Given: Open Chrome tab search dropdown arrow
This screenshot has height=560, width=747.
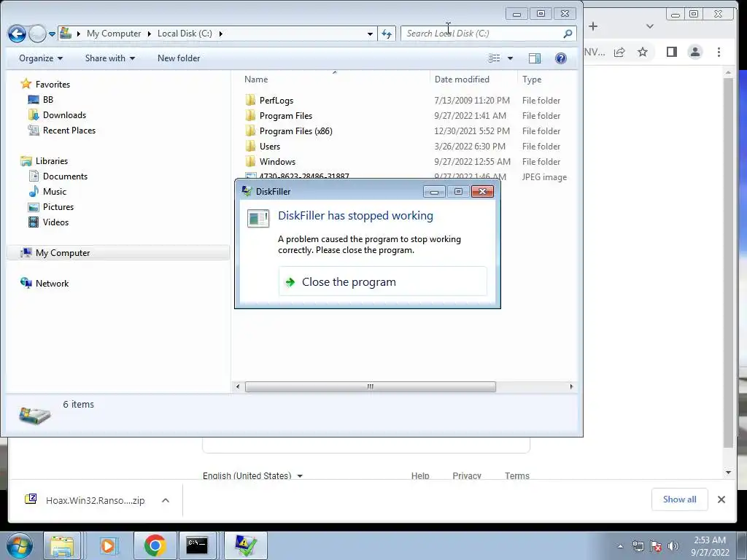Looking at the screenshot, I should pos(650,27).
